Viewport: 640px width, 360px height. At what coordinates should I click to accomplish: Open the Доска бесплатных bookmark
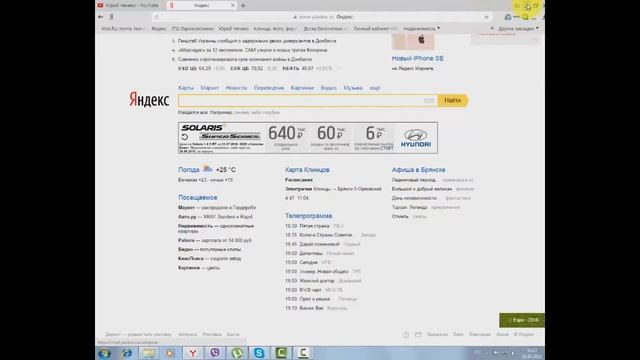324,29
